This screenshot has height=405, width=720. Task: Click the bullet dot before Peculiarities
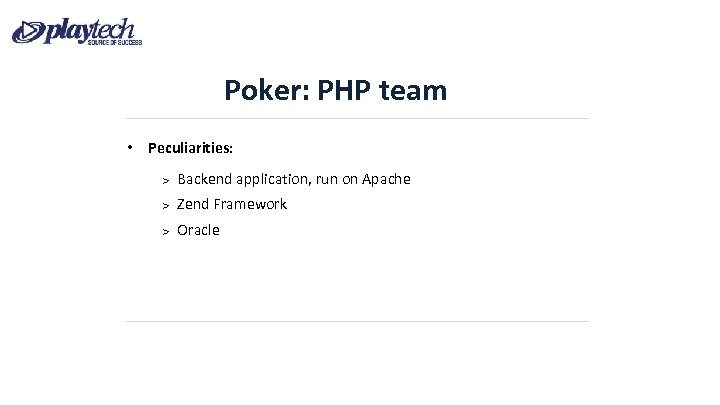[x=130, y=147]
